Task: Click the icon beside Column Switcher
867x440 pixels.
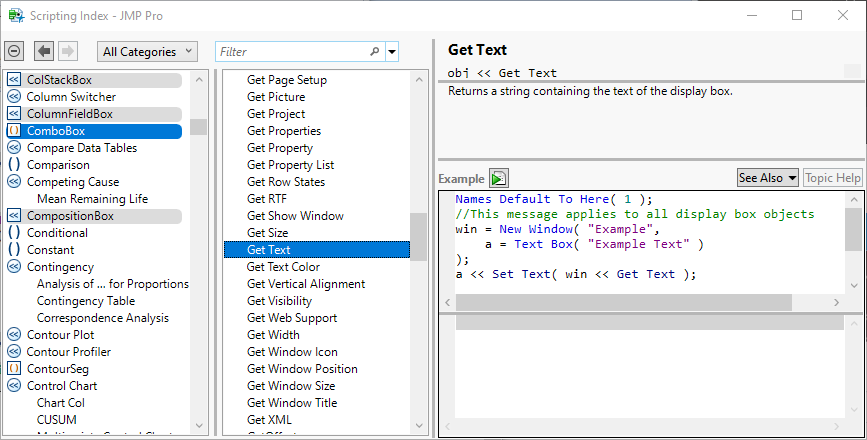Action: [x=14, y=97]
